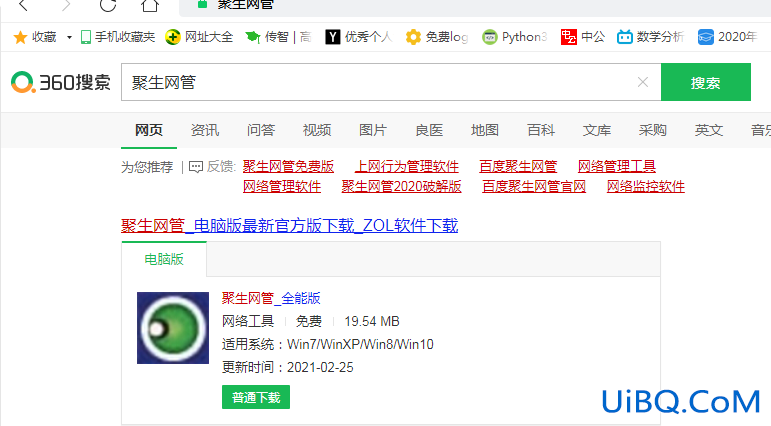Open the 聚生网管_全能版 link
The width and height of the screenshot is (771, 426).
pyautogui.click(x=271, y=298)
